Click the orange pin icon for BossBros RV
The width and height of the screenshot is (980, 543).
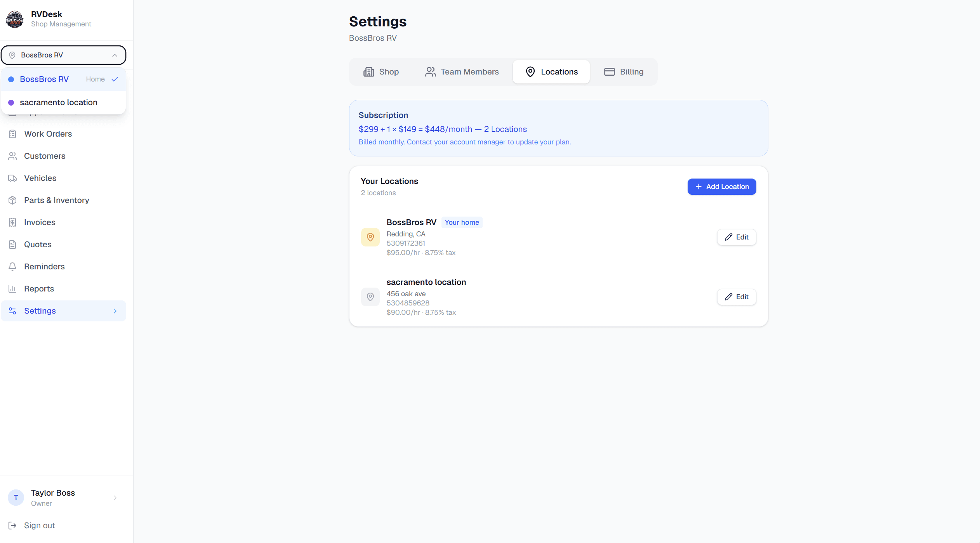click(x=370, y=237)
